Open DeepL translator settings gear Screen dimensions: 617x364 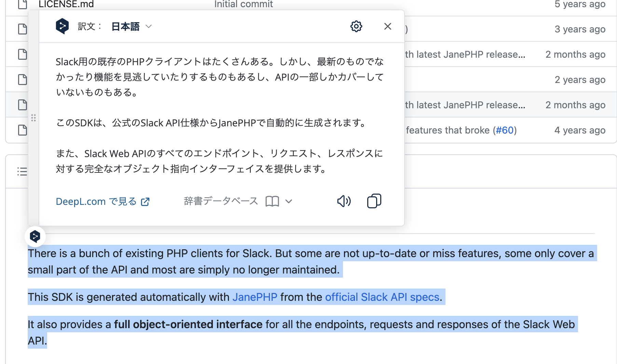tap(356, 26)
